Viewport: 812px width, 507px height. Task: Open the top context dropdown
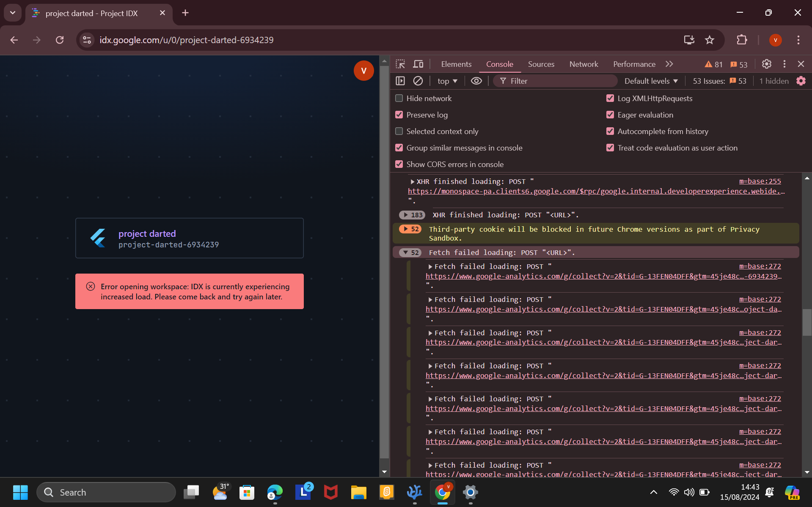[447, 81]
